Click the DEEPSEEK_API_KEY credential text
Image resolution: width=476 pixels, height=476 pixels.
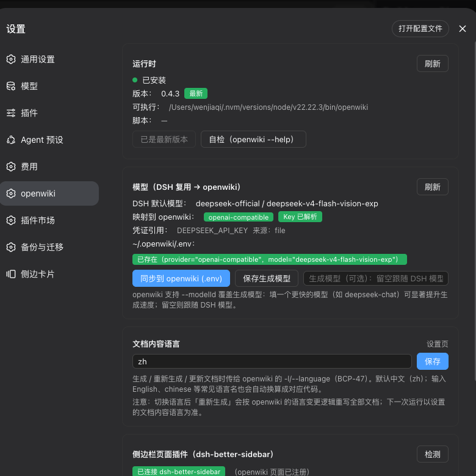pyautogui.click(x=212, y=231)
